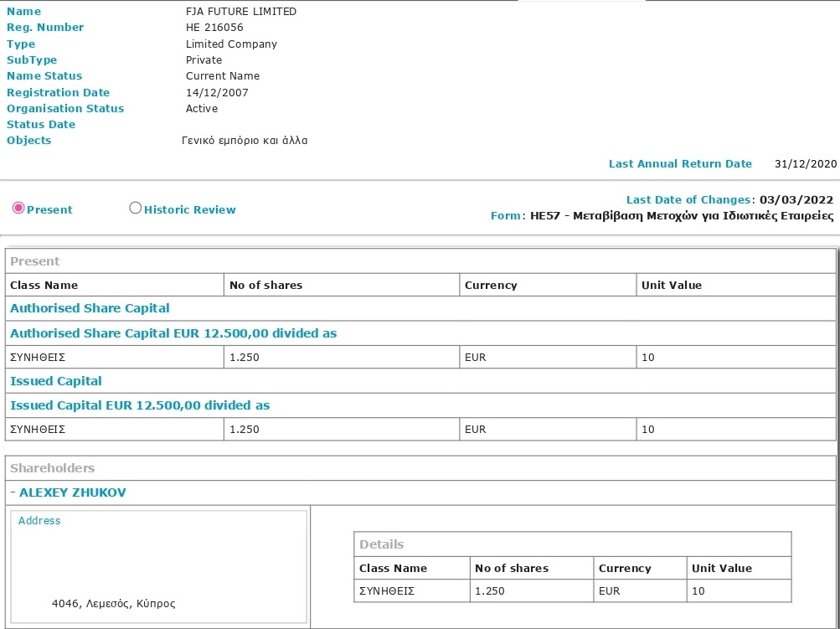
Task: Click No of shares header in Details table
Action: click(512, 569)
